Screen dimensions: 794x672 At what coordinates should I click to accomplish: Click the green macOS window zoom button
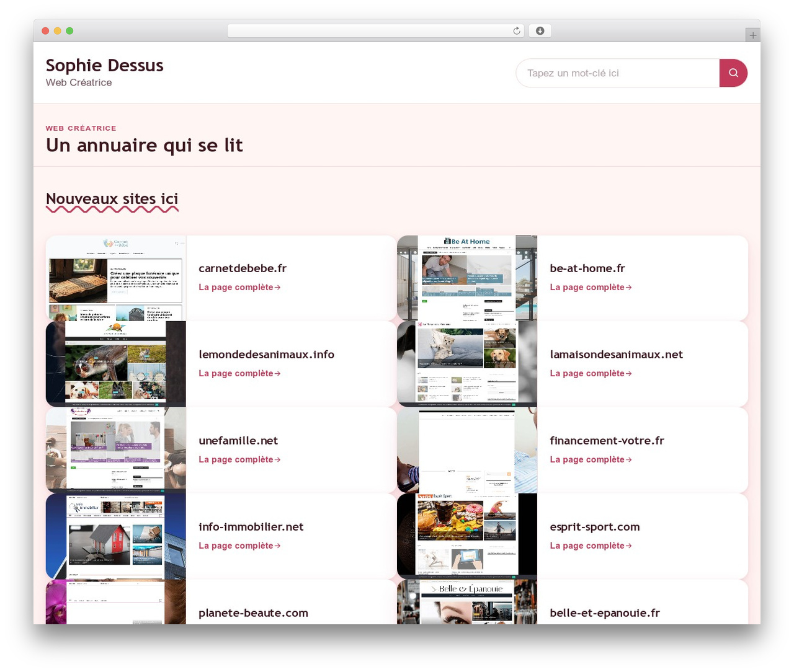tap(69, 31)
